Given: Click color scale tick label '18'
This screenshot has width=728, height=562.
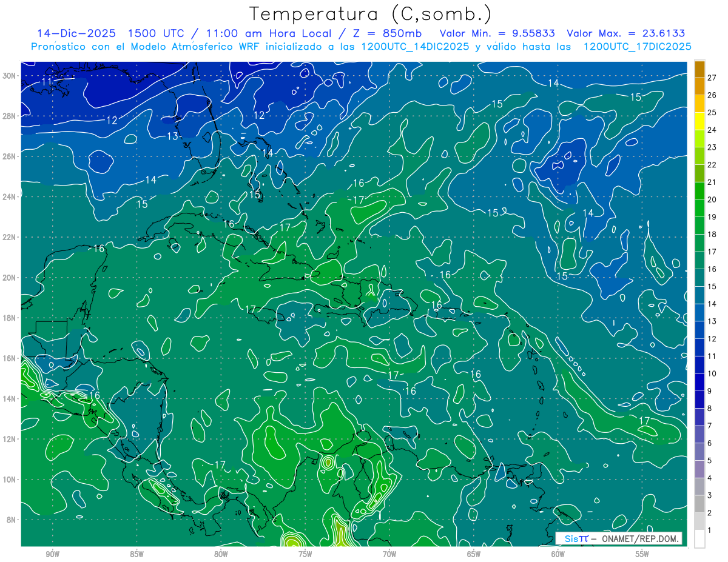Looking at the screenshot, I should click(712, 234).
